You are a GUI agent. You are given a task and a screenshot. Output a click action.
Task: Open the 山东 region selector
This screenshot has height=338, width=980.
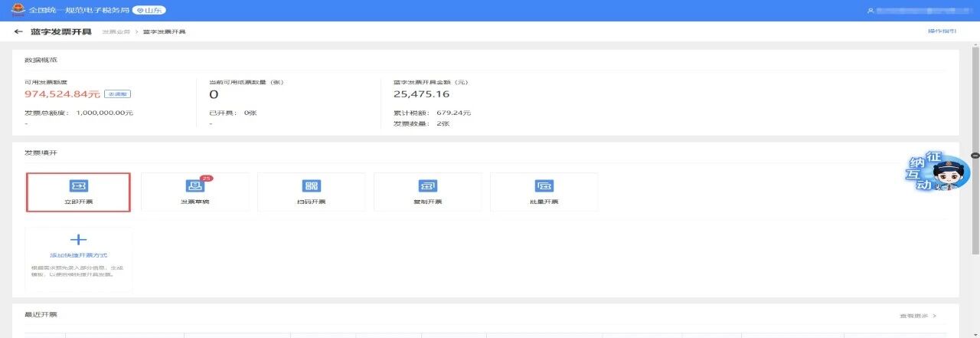pyautogui.click(x=149, y=11)
